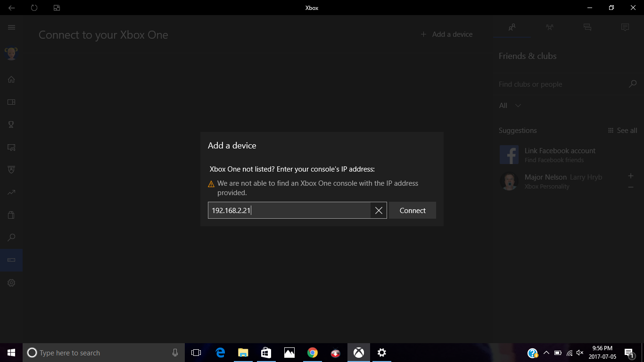Image resolution: width=644 pixels, height=362 pixels.
Task: Select the Connection console icon in the sidebar
Action: coord(11,260)
